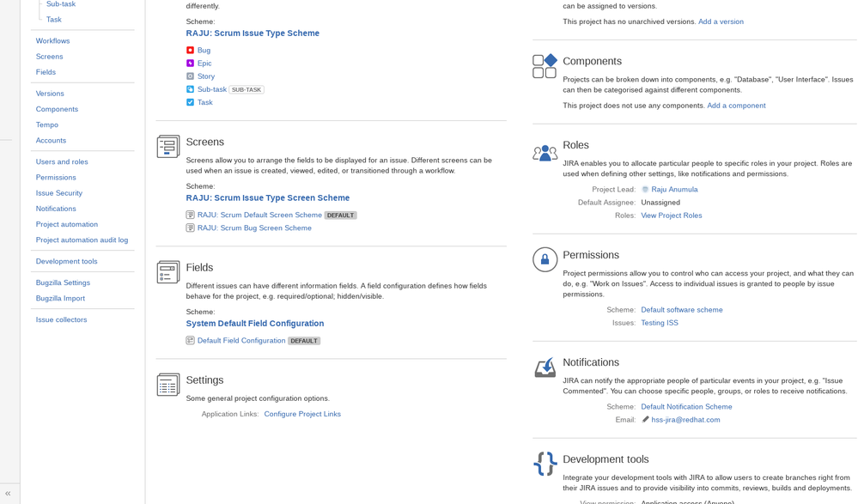
Task: Open the Story issue type link
Action: 206,76
